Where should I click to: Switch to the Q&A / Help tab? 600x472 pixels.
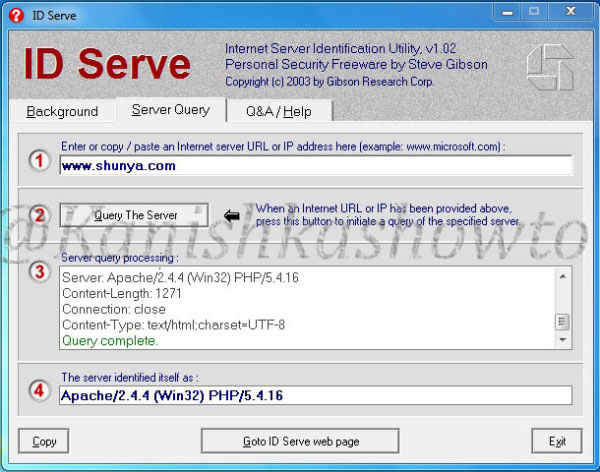279,111
